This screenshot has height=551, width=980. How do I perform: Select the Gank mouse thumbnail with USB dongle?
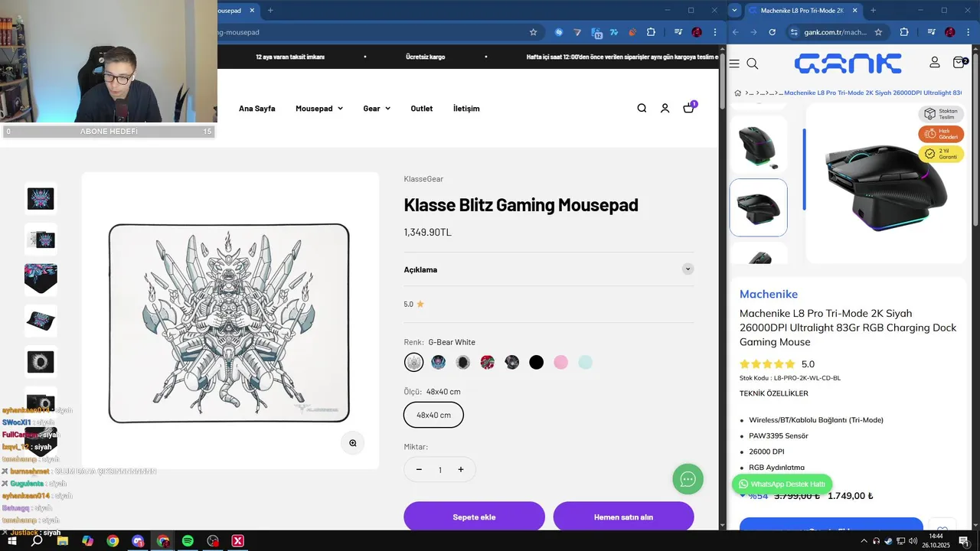[758, 145]
